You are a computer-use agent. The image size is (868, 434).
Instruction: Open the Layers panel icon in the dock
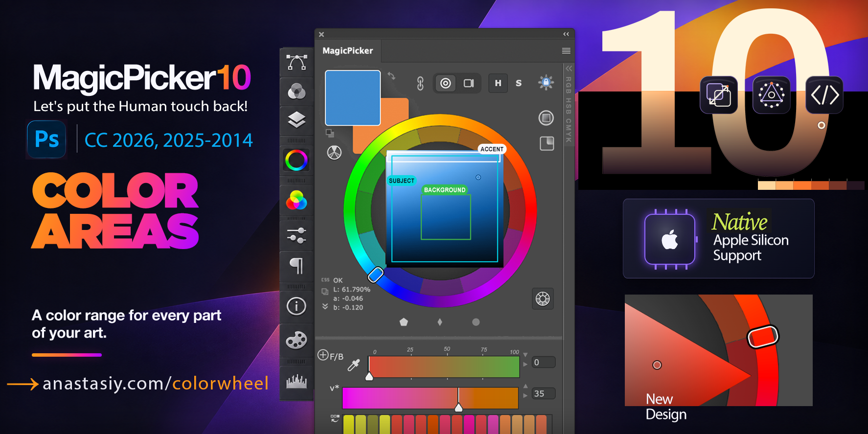pos(297,120)
